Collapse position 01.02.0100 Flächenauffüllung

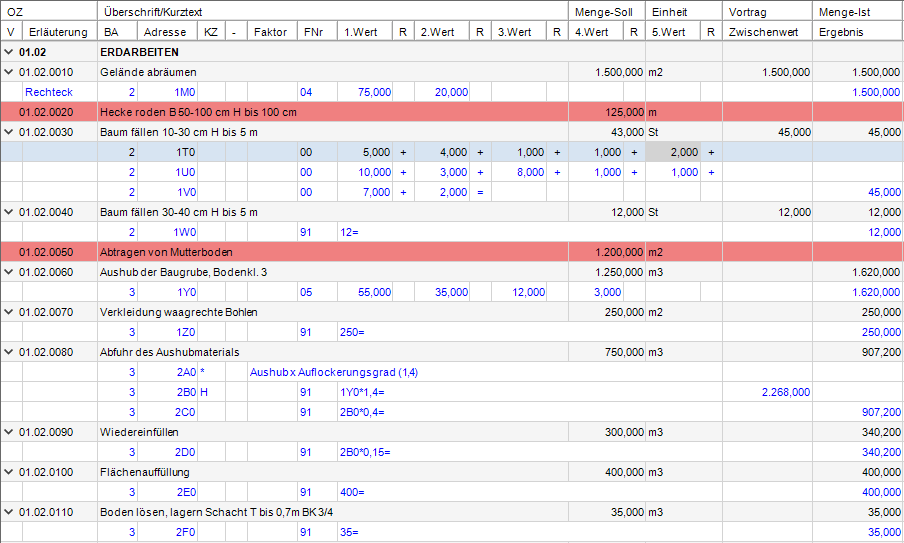(x=9, y=472)
